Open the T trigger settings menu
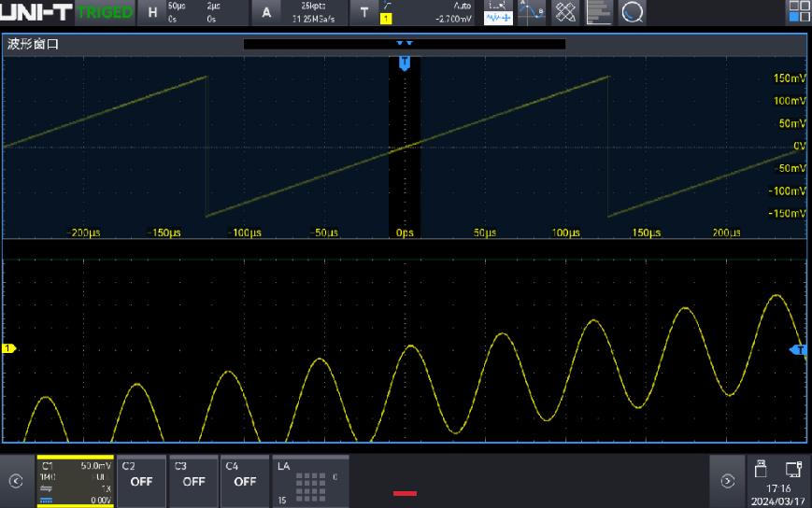Viewport: 812px width, 508px height. coord(364,12)
